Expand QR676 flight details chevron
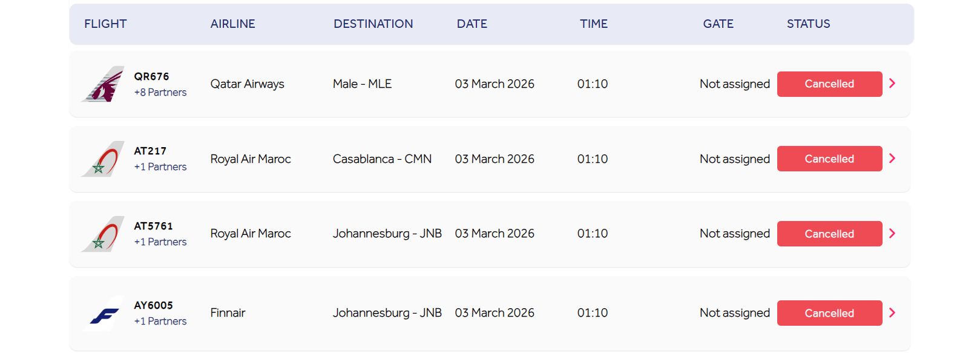This screenshot has width=980, height=353. [x=892, y=84]
